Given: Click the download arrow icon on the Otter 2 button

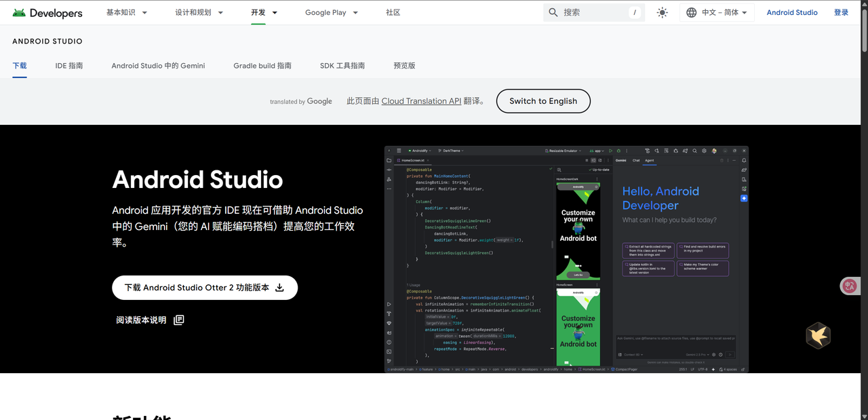Looking at the screenshot, I should point(279,288).
